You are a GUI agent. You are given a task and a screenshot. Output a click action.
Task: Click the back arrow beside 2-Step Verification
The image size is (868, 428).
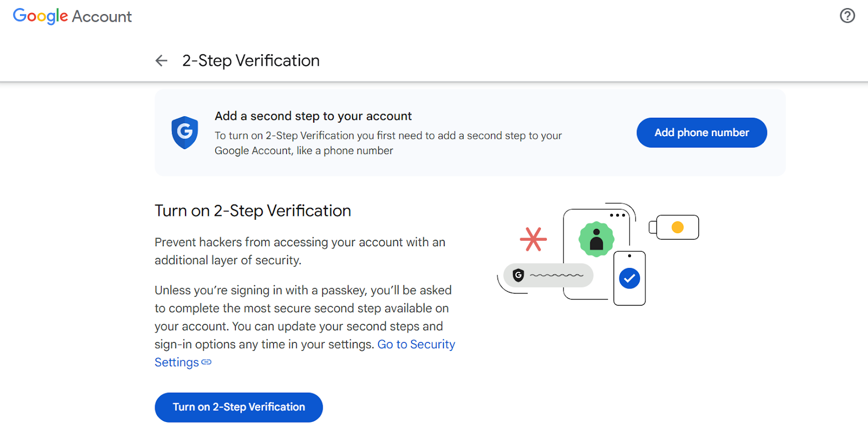[x=161, y=61]
